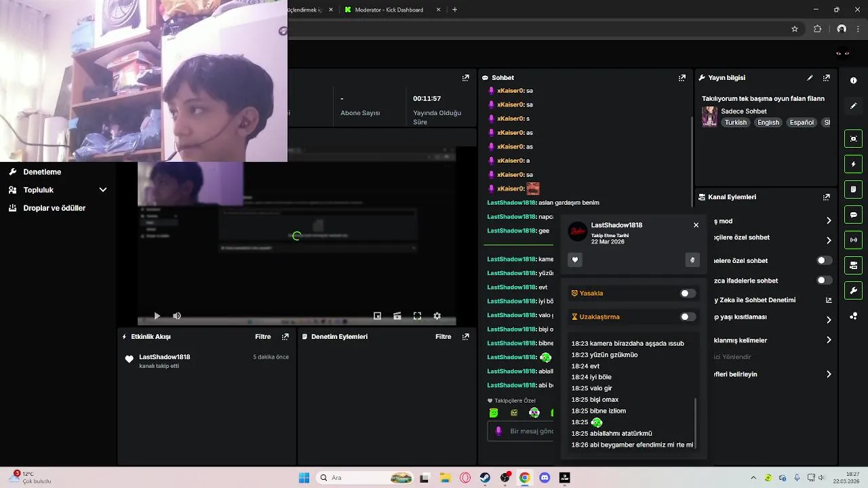The image size is (868, 488).
Task: Show hidden system tray icons chevron
Action: pos(755,478)
